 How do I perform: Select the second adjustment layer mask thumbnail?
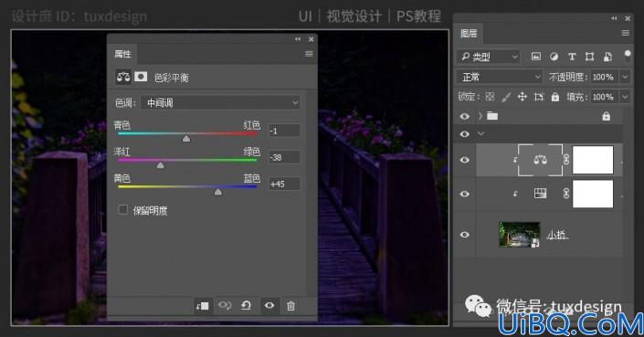click(593, 194)
